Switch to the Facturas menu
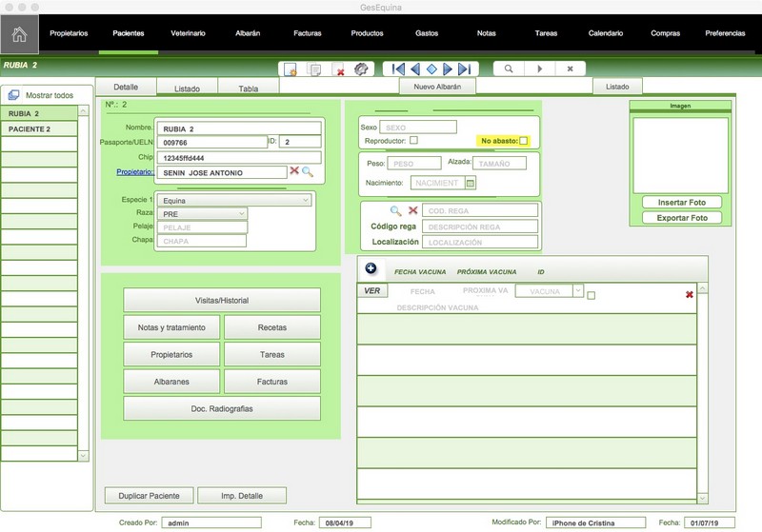The height and width of the screenshot is (532, 762). [x=307, y=33]
